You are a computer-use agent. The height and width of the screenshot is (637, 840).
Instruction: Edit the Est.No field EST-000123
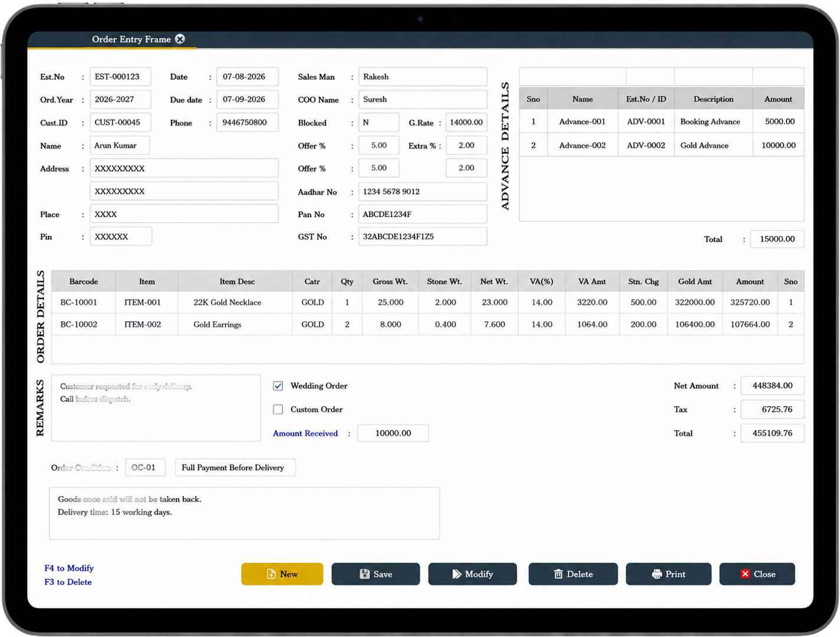tap(120, 77)
